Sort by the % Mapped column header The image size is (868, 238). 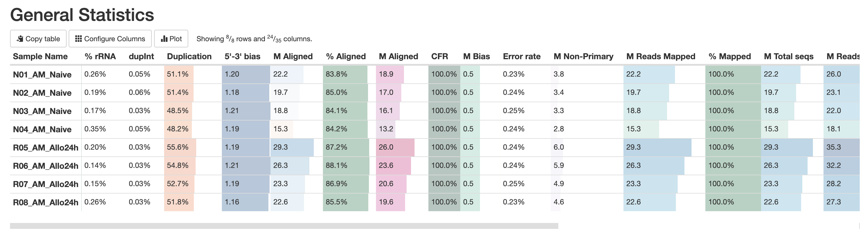pyautogui.click(x=730, y=56)
